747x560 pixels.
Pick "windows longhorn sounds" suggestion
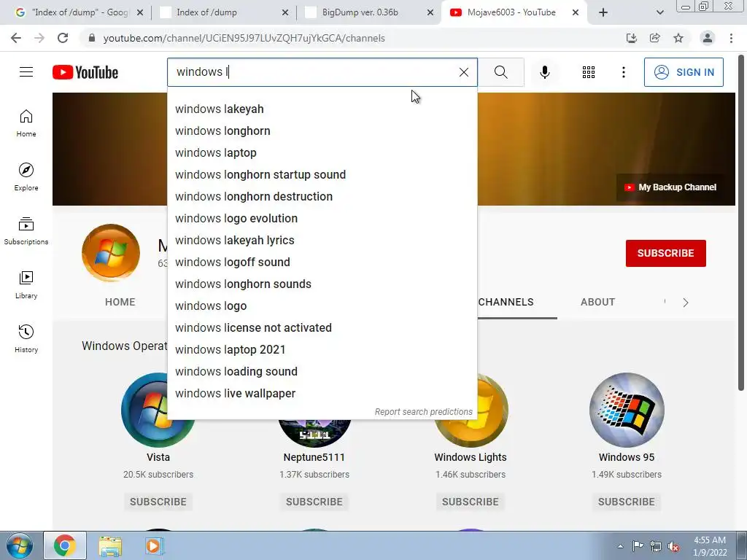322,284
